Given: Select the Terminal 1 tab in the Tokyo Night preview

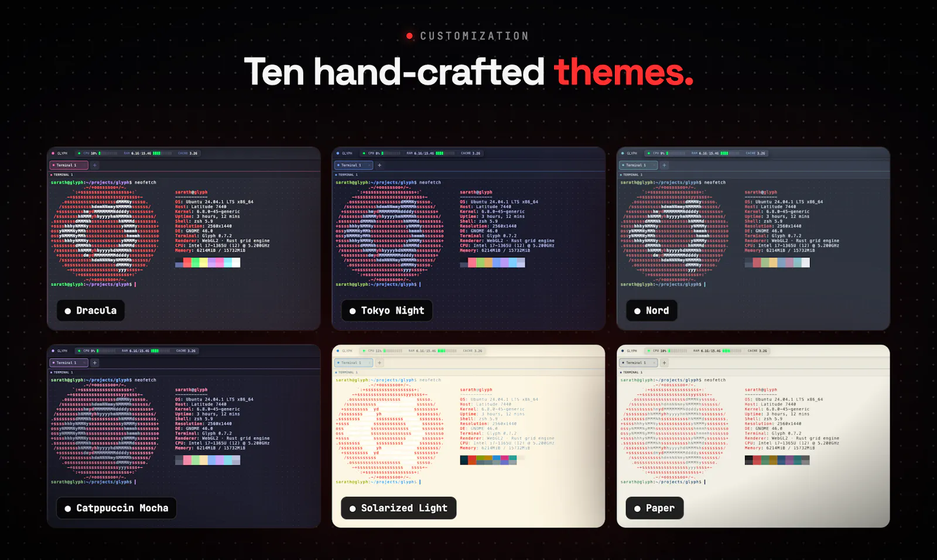Looking at the screenshot, I should tap(353, 165).
